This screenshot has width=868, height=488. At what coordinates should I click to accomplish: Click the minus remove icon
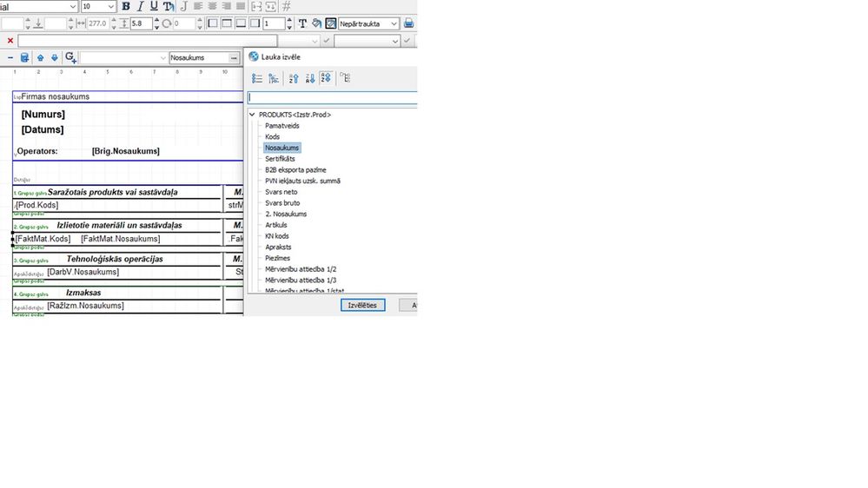coord(10,57)
